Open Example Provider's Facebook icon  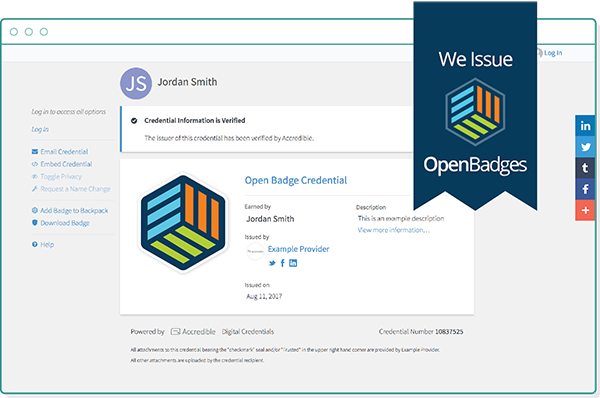282,263
